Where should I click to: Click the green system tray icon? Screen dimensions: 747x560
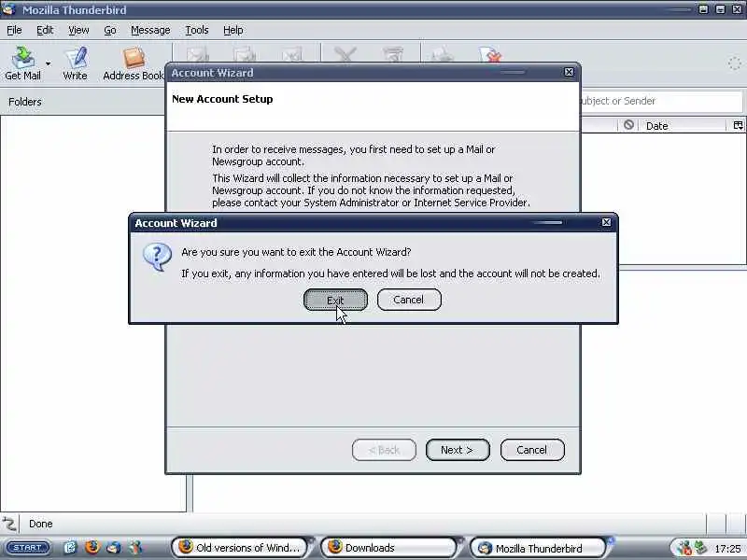click(700, 548)
